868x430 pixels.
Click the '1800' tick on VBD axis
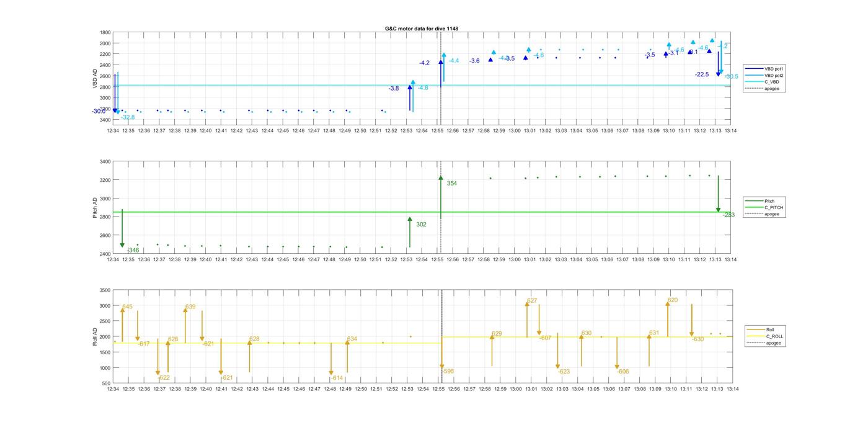(105, 32)
